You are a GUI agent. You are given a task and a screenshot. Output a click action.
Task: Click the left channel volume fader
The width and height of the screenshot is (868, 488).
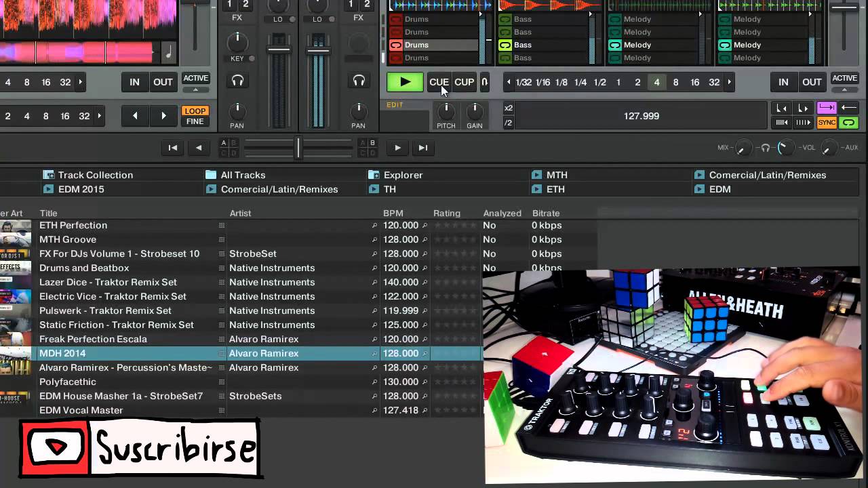(x=279, y=49)
